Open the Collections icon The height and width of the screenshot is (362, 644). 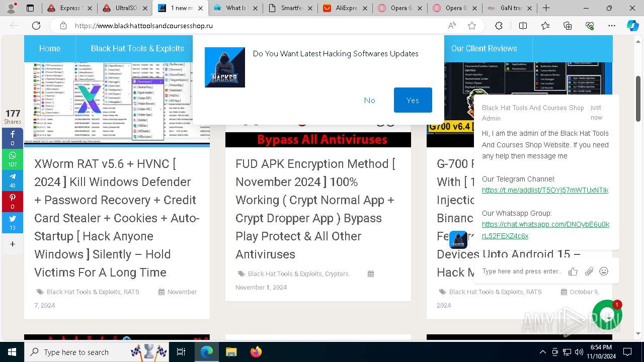click(568, 26)
